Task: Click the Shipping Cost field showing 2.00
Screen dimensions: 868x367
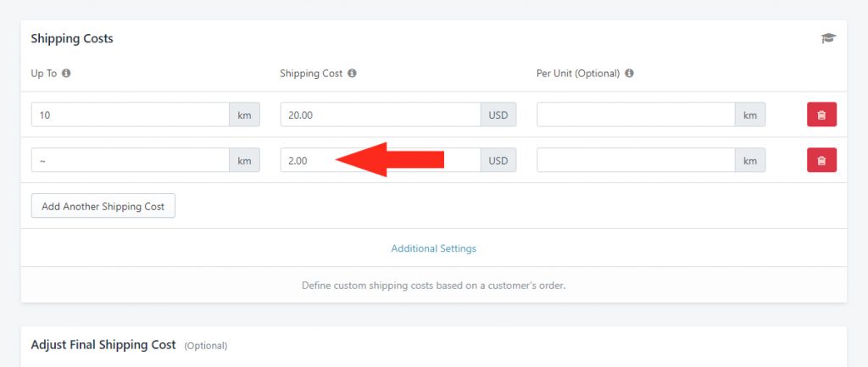Action: point(381,160)
